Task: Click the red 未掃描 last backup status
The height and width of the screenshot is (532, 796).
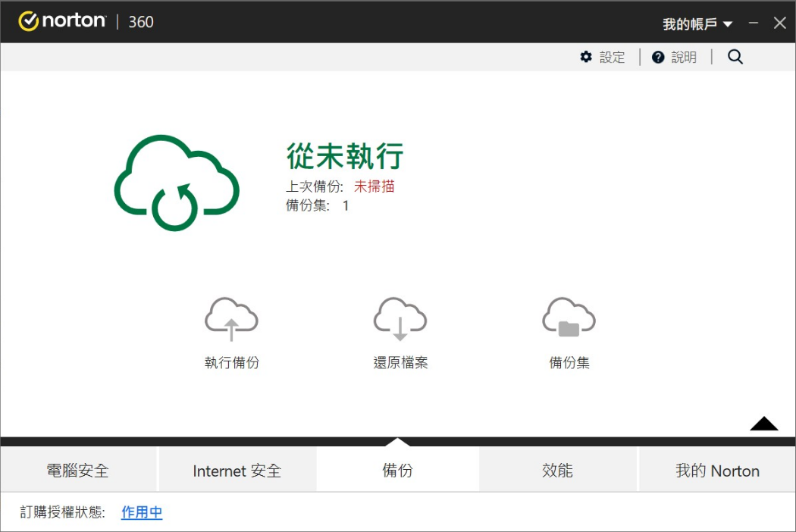Action: pos(374,186)
